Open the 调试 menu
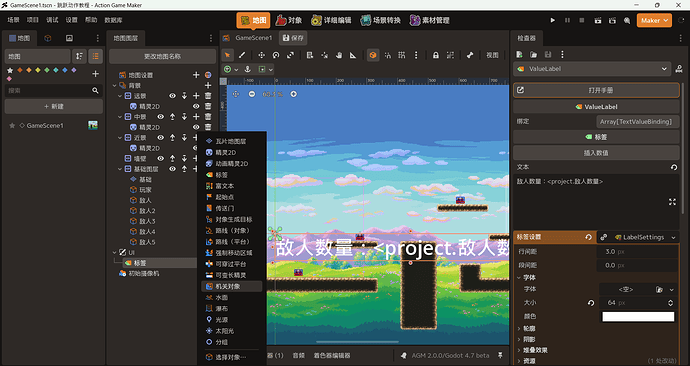The width and height of the screenshot is (690, 366). tap(52, 20)
